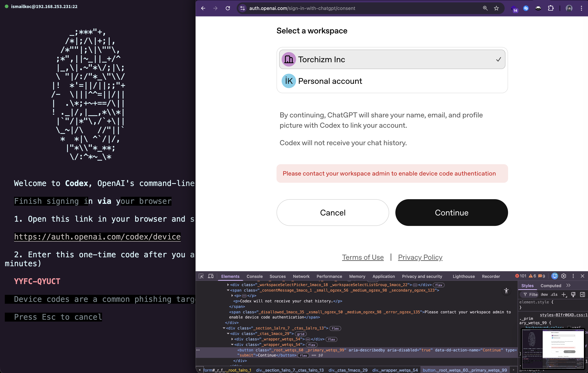The width and height of the screenshot is (588, 373).
Task: Click the screenshot preview thumbnail
Action: point(553,349)
